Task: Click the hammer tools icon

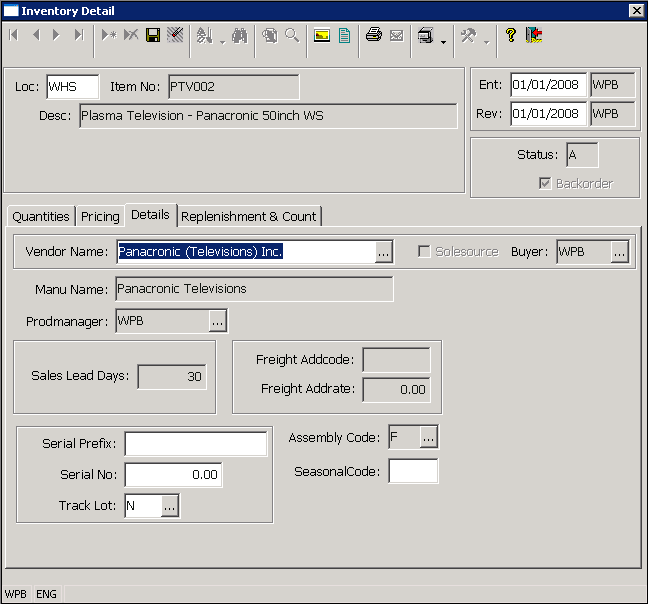Action: [x=469, y=36]
